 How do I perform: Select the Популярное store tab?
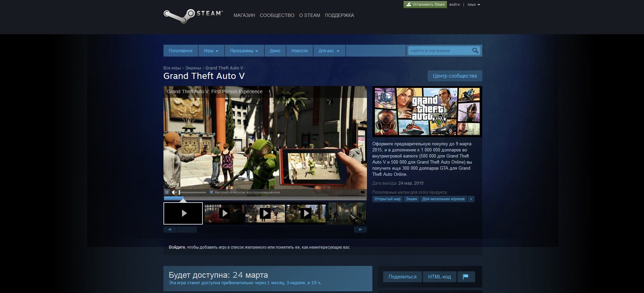[x=180, y=51]
